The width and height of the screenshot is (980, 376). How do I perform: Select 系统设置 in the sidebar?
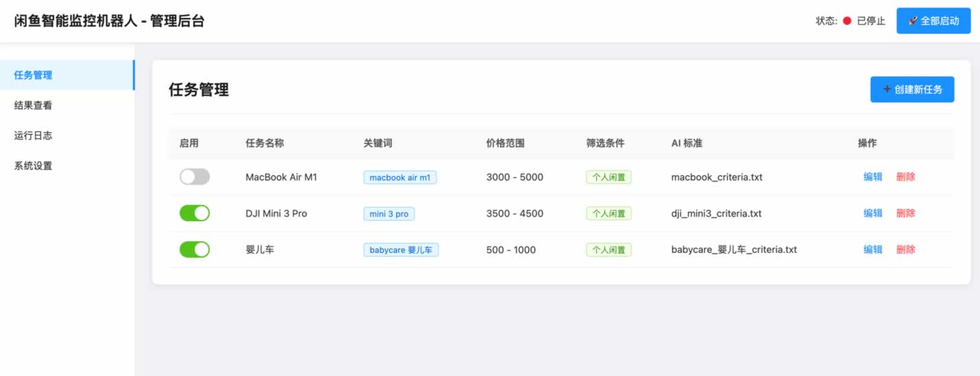click(33, 166)
